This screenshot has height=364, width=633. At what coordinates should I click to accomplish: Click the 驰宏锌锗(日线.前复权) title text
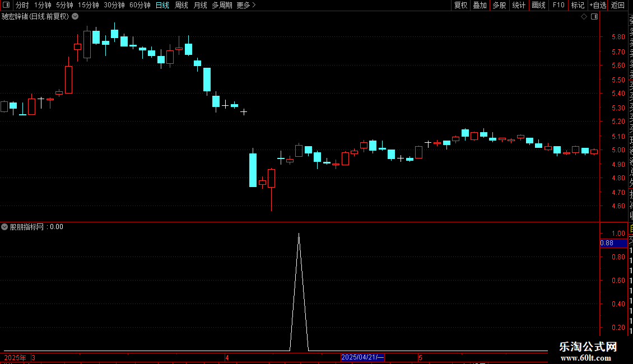tap(35, 17)
